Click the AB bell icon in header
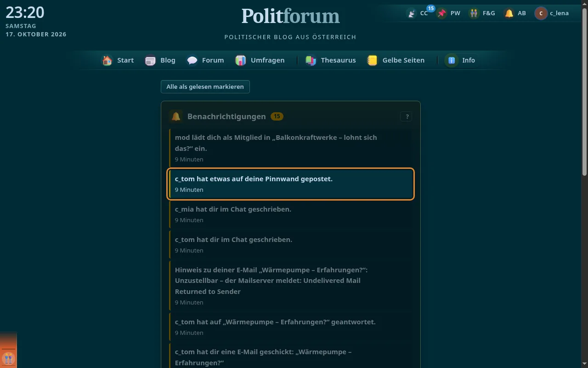This screenshot has width=588, height=368. coord(509,13)
